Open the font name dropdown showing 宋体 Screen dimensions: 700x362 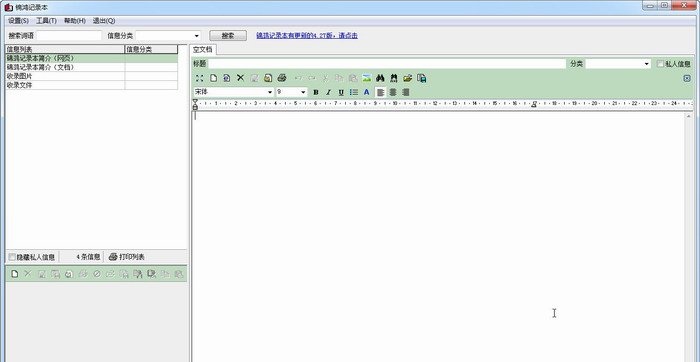point(270,92)
